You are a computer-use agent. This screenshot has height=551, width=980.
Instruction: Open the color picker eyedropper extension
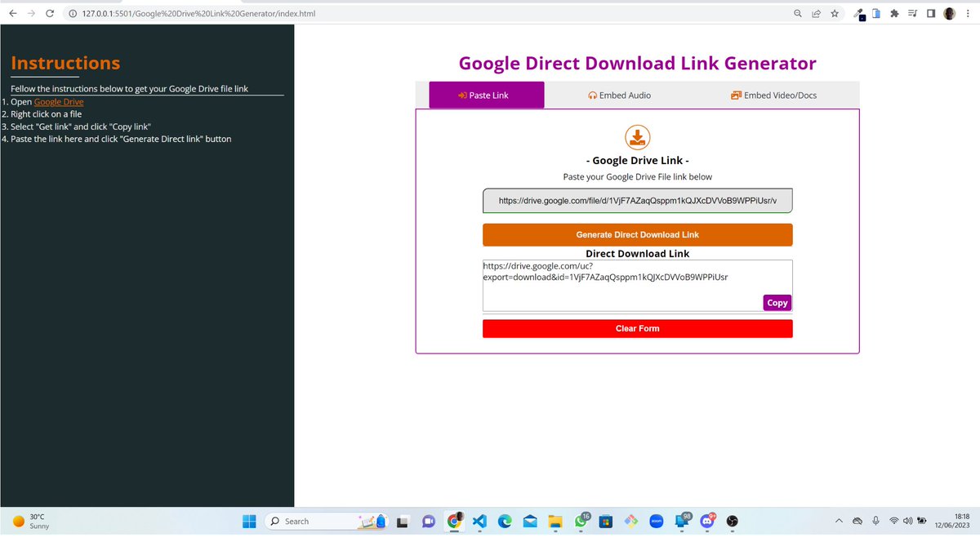859,15
